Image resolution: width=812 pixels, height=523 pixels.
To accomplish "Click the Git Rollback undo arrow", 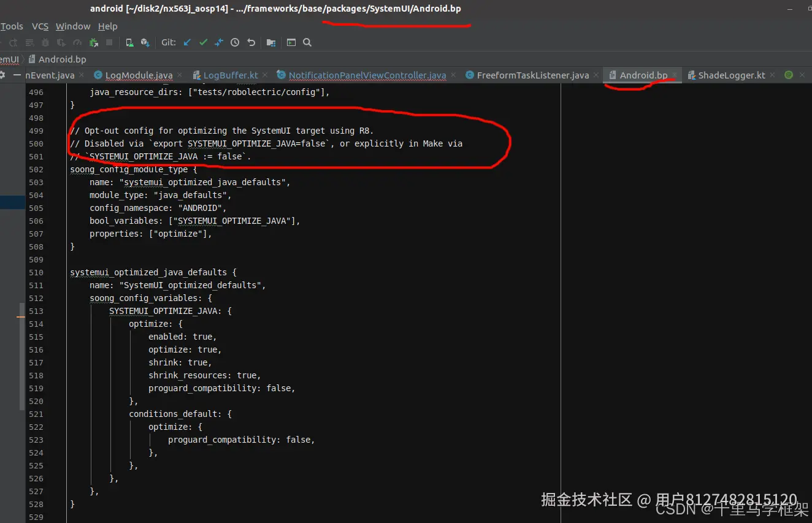I will pos(251,42).
